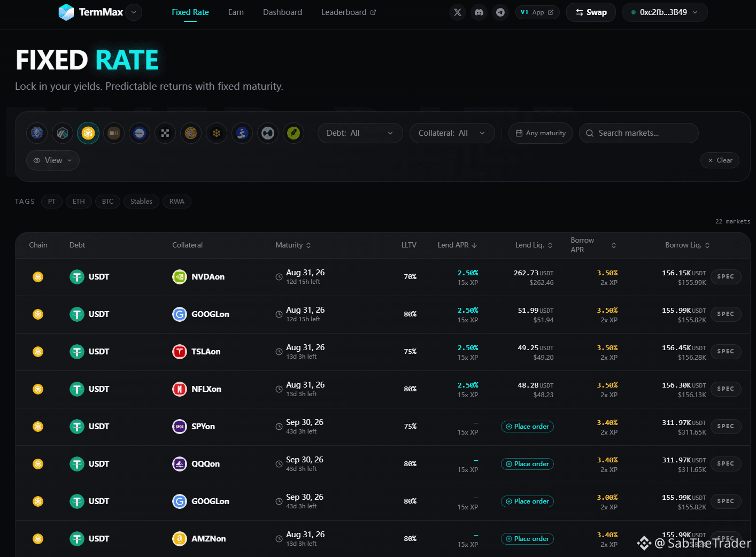Select the green feather chain filter icon

294,133
